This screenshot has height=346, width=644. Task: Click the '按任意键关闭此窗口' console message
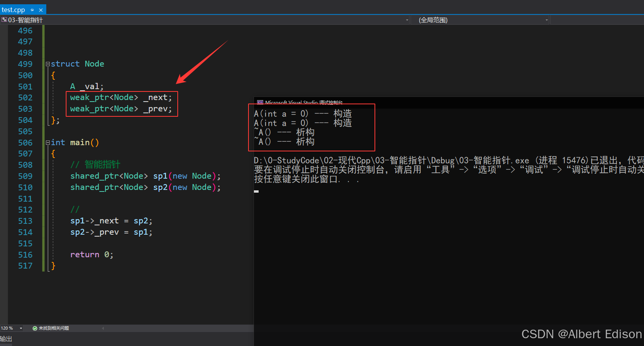point(306,179)
